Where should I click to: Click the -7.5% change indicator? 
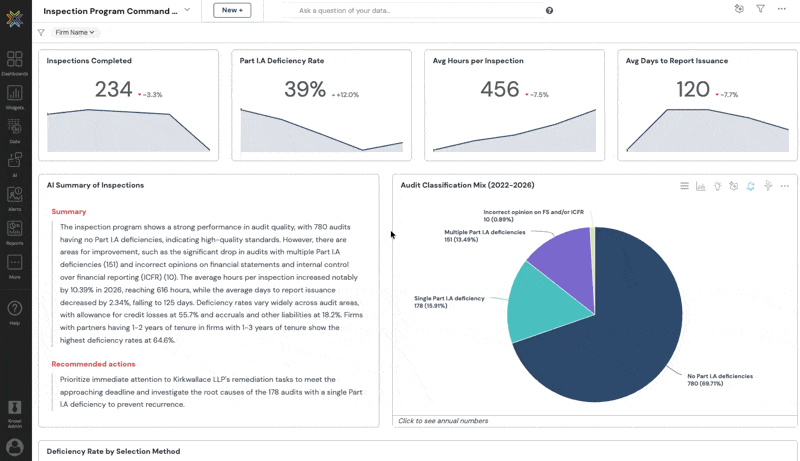tap(537, 95)
